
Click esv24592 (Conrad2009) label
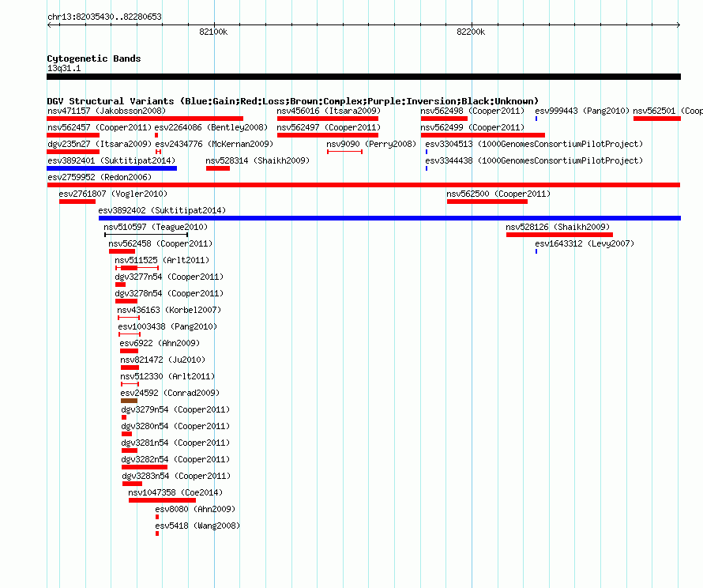pos(170,393)
